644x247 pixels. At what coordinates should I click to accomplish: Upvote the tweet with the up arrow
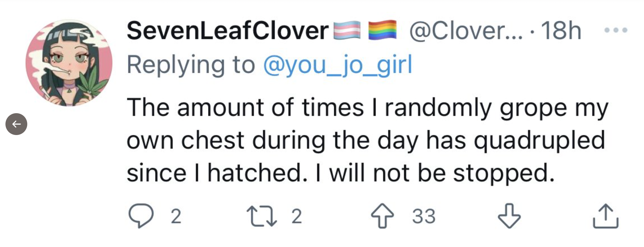[x=383, y=215]
